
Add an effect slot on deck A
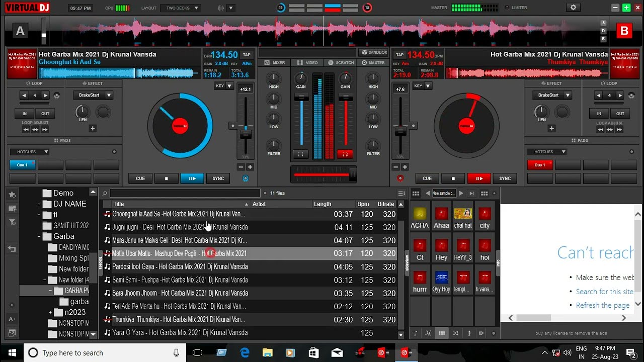click(93, 129)
